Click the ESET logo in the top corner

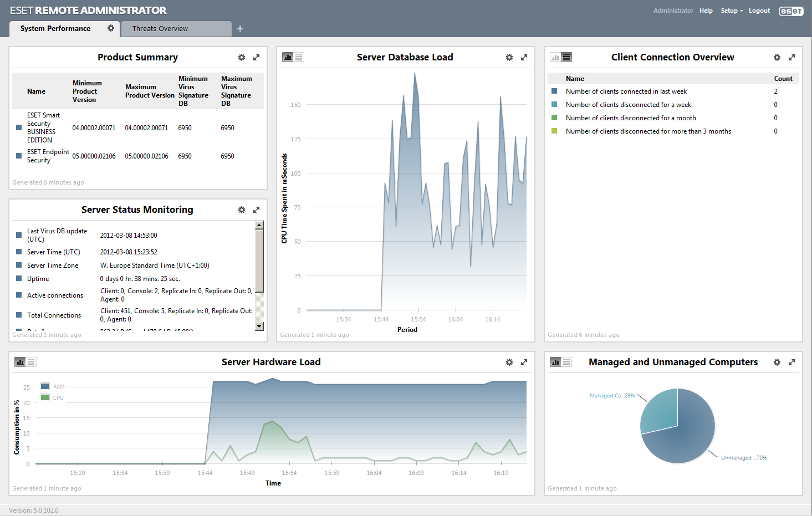tap(791, 11)
